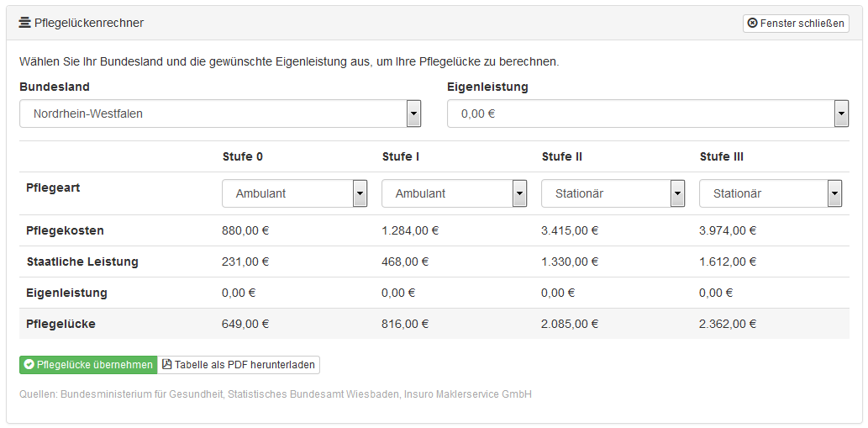This screenshot has height=428, width=868.
Task: Click the Staatliche Leistung row label
Action: pyautogui.click(x=82, y=262)
